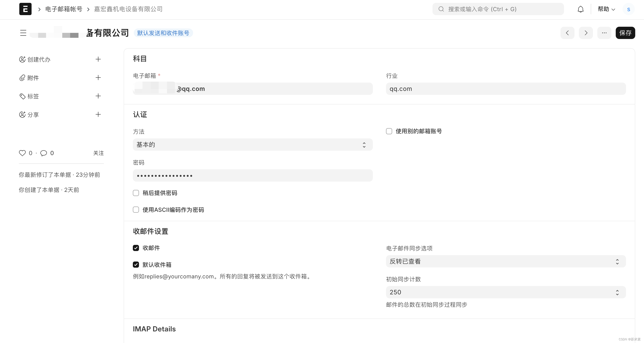This screenshot has height=343, width=644.
Task: Open the 初始同步计数 250 dropdown
Action: [x=505, y=292]
